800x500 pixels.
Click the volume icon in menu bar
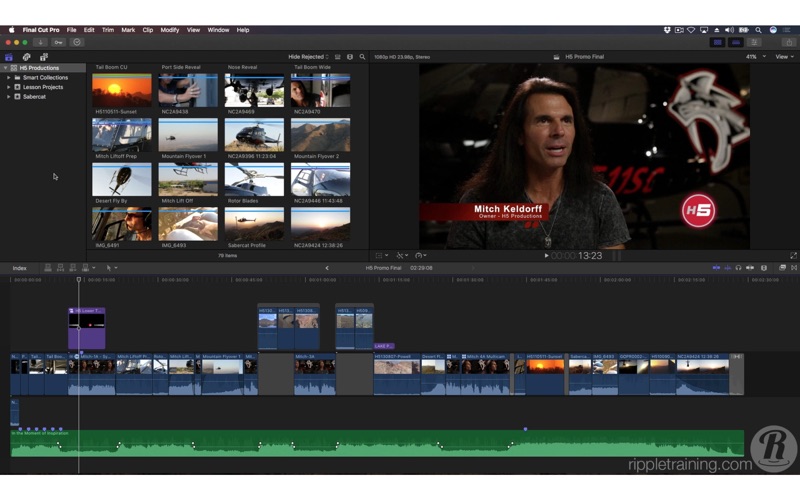730,30
